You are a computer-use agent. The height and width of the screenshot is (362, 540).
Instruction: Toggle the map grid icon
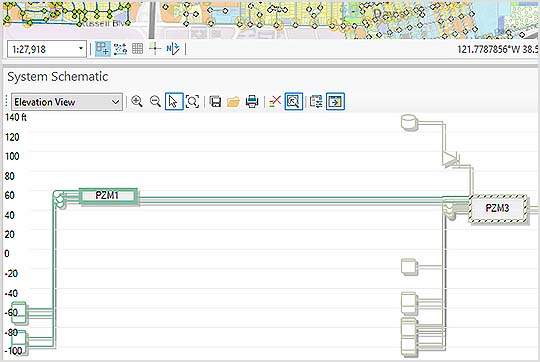[x=137, y=49]
